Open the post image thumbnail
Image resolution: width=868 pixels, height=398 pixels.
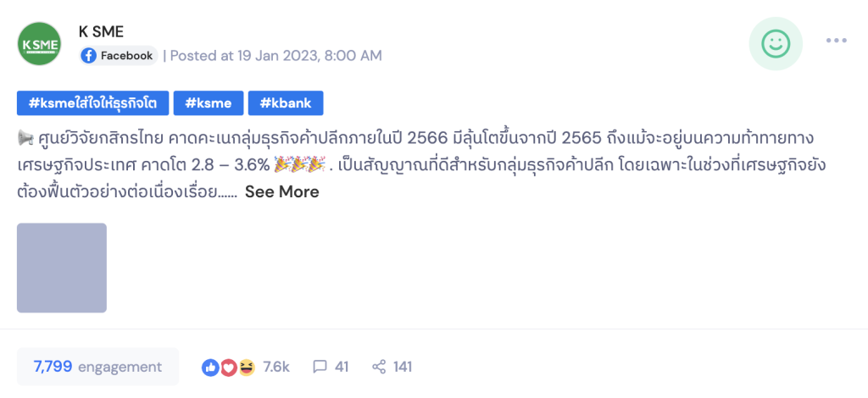coord(62,268)
